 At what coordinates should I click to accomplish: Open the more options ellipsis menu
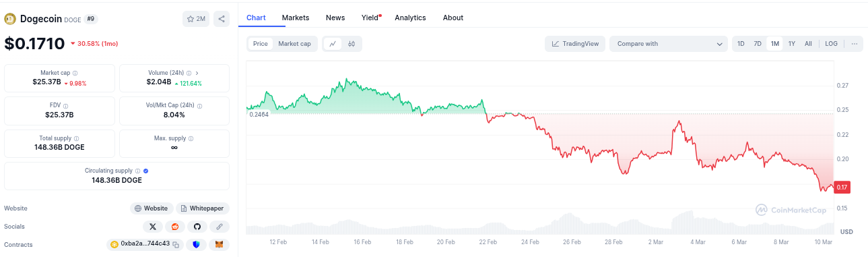(855, 44)
